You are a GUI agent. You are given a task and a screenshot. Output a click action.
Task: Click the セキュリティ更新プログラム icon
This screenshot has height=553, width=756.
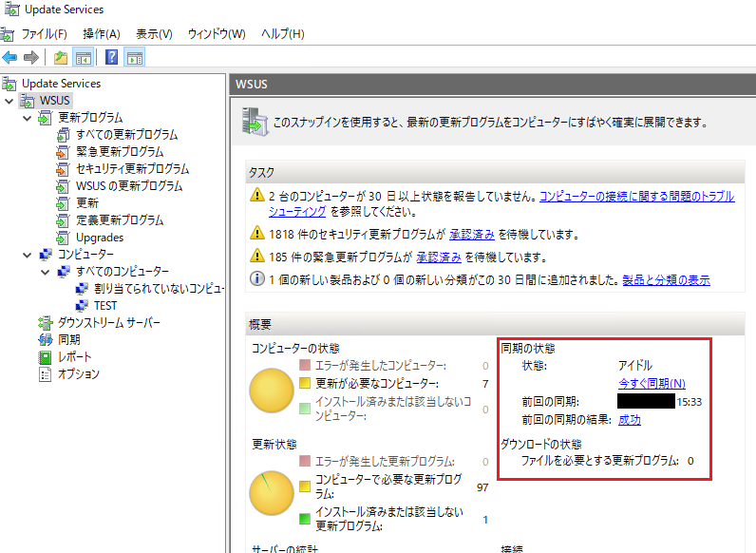(63, 169)
